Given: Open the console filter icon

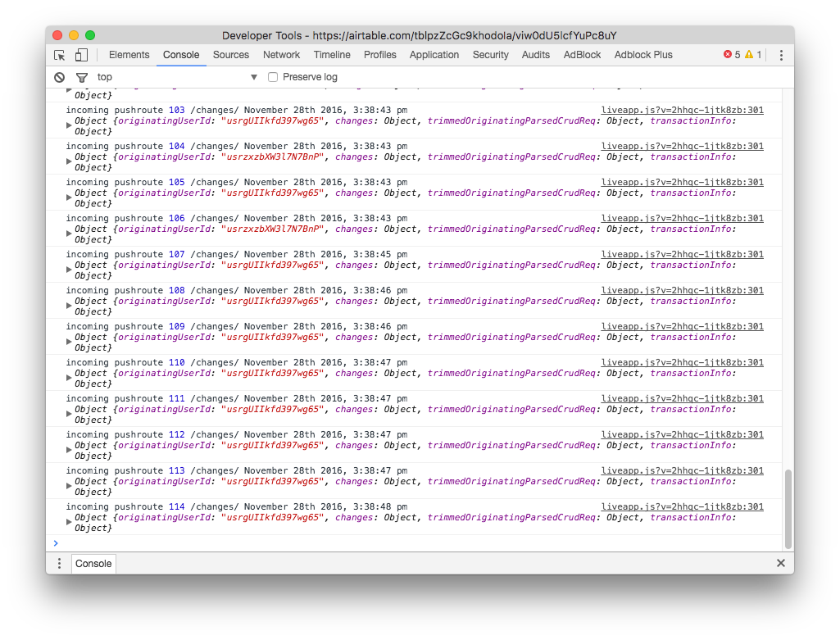Looking at the screenshot, I should [81, 76].
